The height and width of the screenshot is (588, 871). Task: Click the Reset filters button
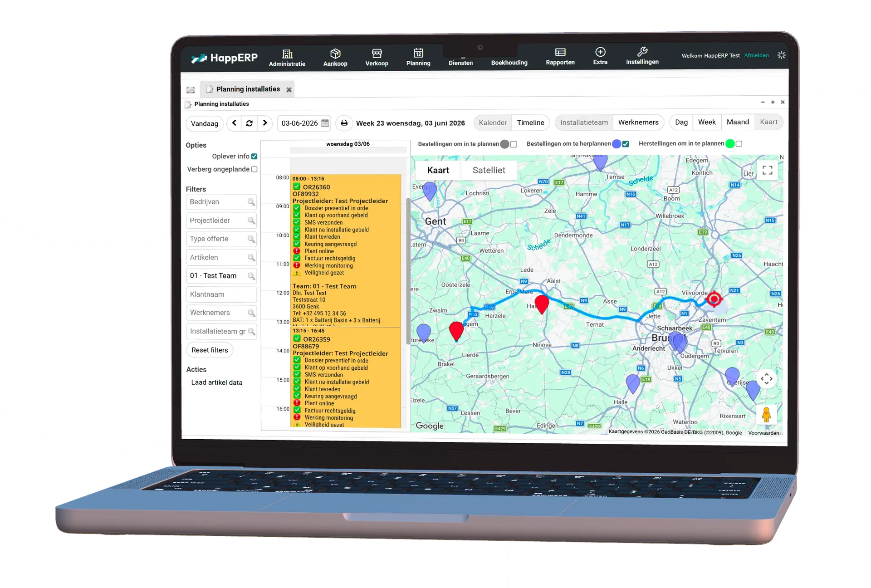(210, 350)
